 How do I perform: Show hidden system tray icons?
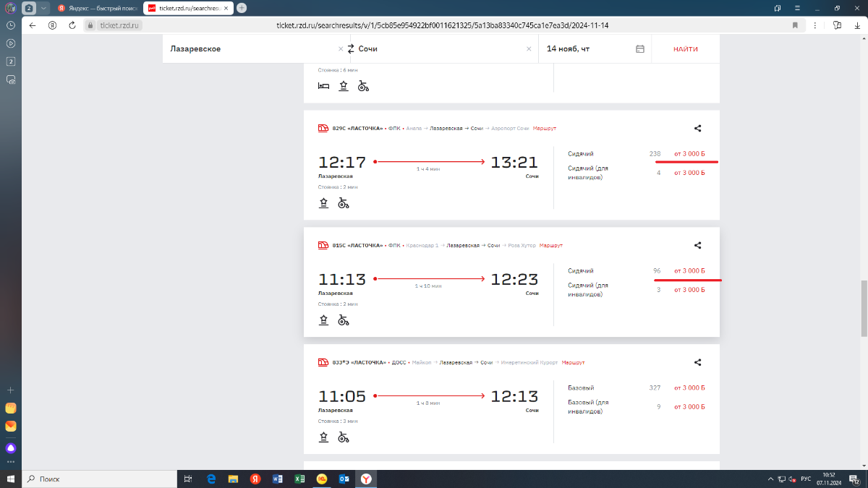click(770, 479)
